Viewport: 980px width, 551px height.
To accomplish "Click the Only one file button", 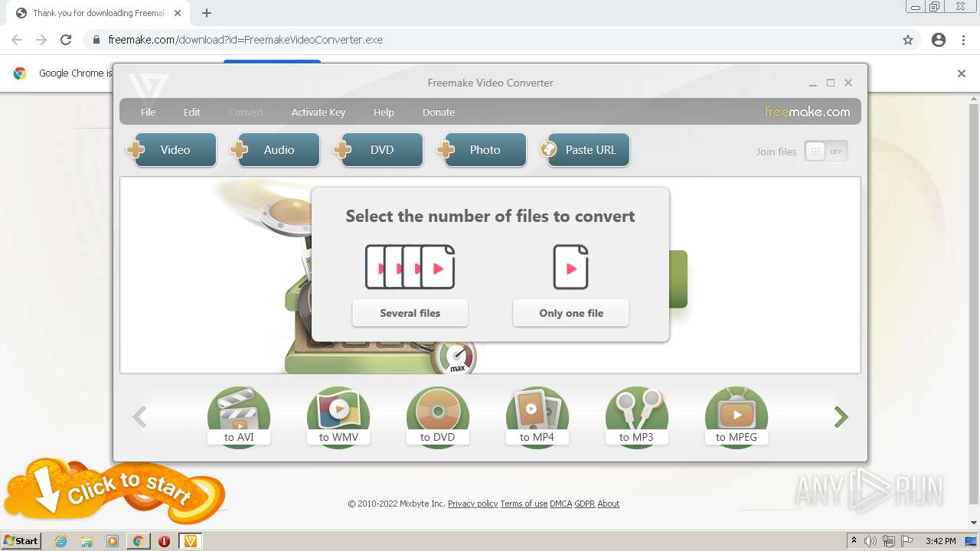I will coord(571,313).
